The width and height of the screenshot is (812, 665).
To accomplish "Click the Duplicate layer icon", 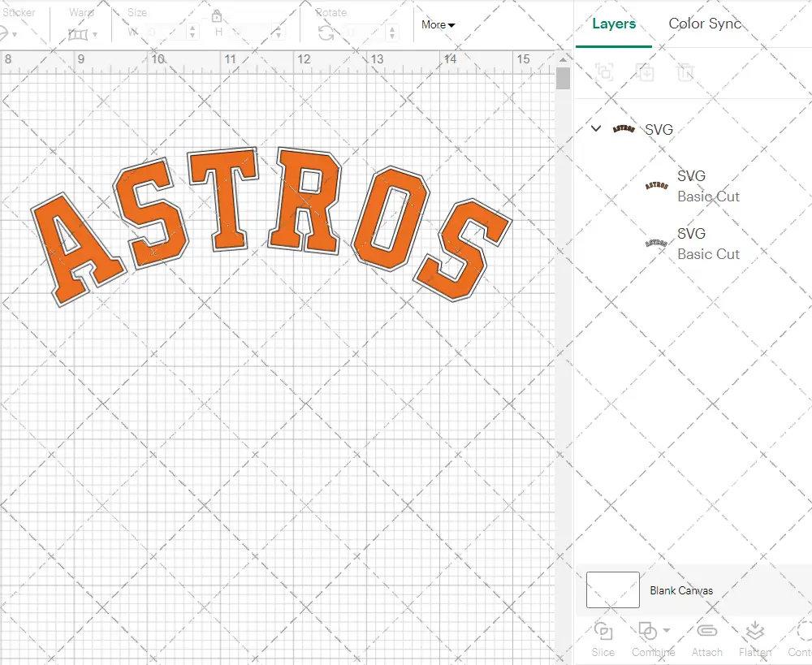I will (x=646, y=72).
